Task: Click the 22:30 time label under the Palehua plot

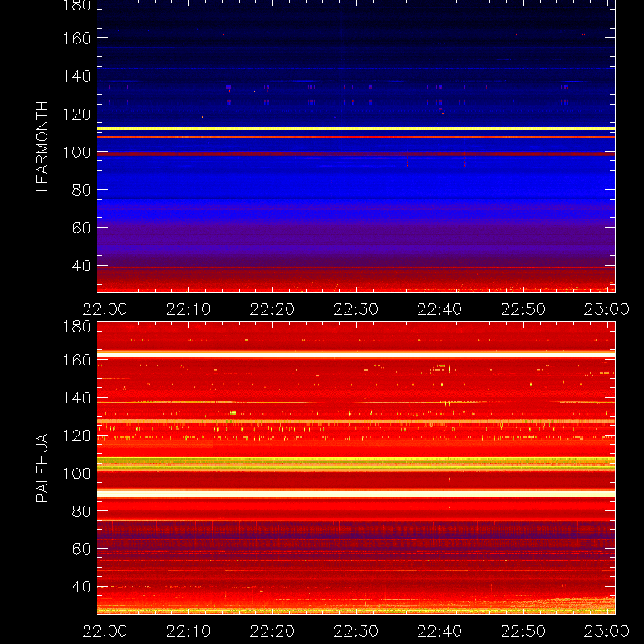Action: (356, 631)
